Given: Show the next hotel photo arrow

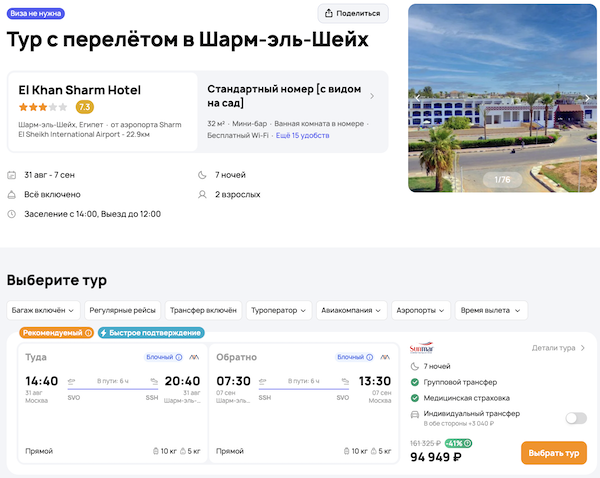Looking at the screenshot, I should point(587,97).
